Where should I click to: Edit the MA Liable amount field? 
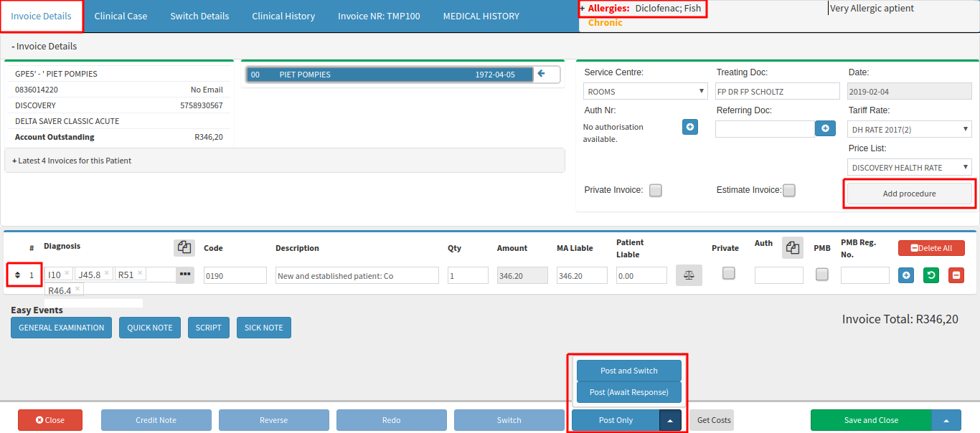pyautogui.click(x=582, y=275)
